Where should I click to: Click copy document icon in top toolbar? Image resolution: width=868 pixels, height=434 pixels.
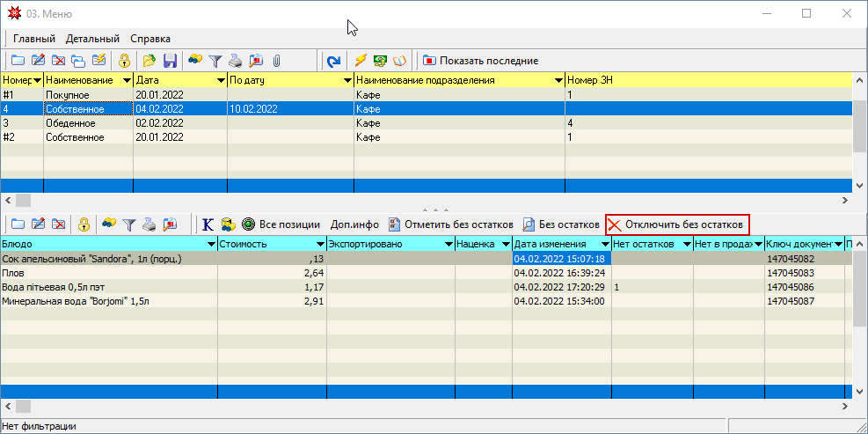pyautogui.click(x=78, y=61)
